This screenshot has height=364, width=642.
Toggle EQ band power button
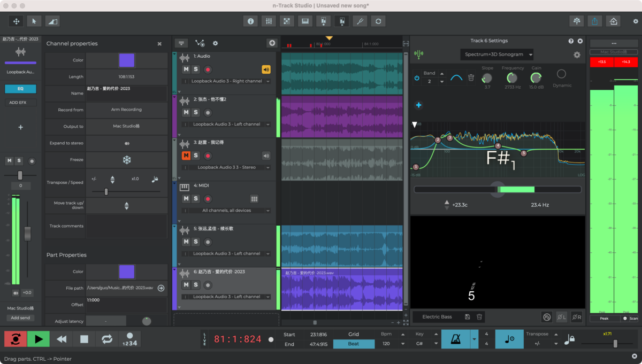tap(417, 78)
